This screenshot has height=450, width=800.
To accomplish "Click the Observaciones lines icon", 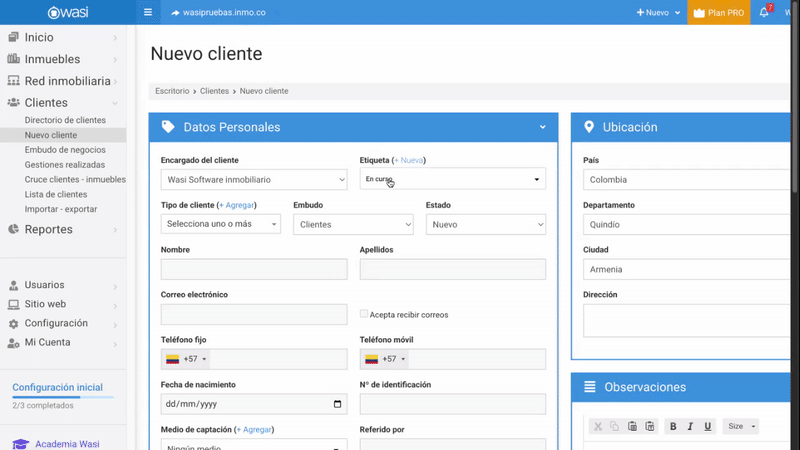I will click(x=589, y=387).
